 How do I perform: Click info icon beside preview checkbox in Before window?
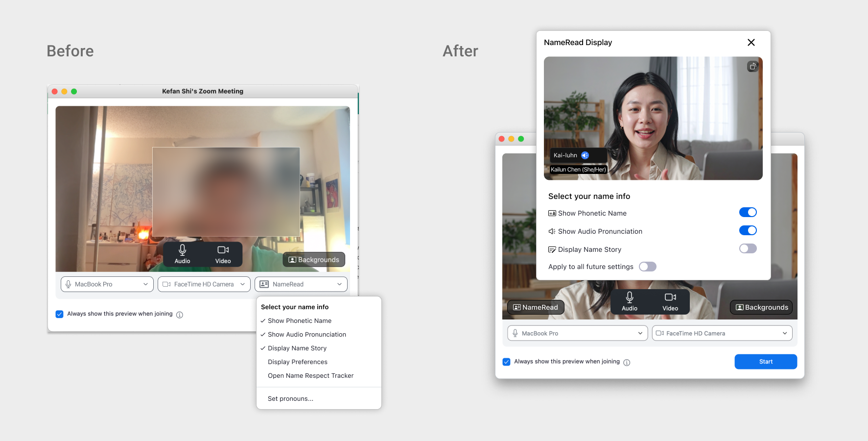coord(180,315)
